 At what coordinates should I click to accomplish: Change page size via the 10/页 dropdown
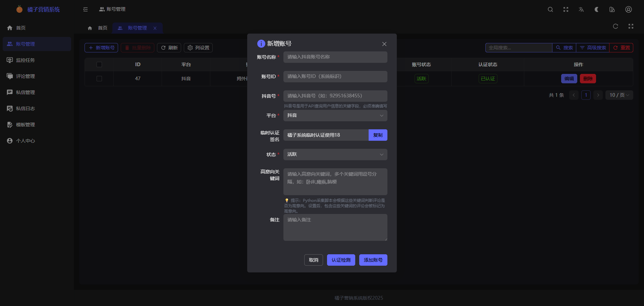619,95
